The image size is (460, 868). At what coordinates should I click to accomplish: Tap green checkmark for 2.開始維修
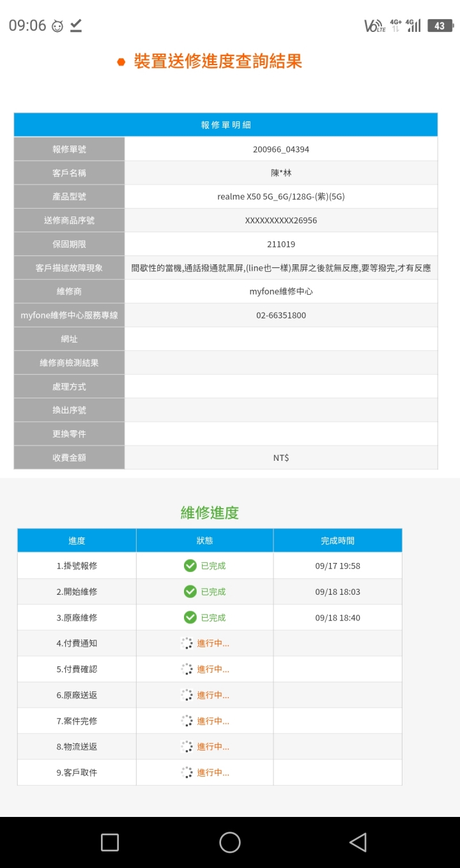[190, 592]
